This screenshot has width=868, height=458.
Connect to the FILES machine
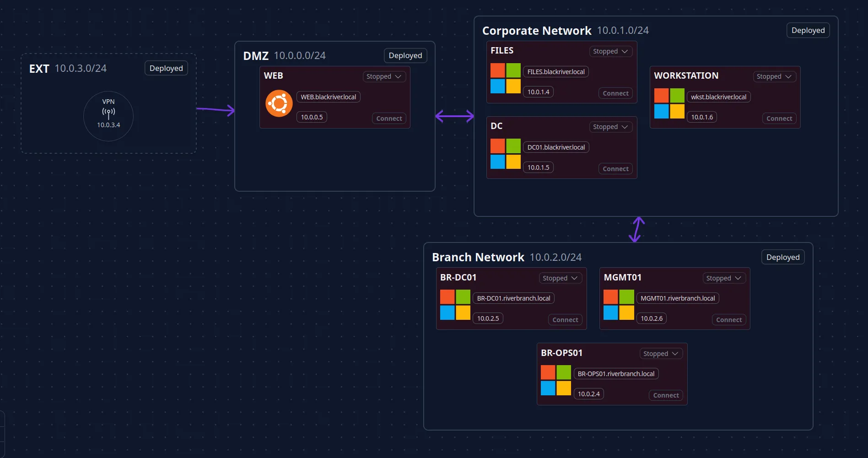615,93
